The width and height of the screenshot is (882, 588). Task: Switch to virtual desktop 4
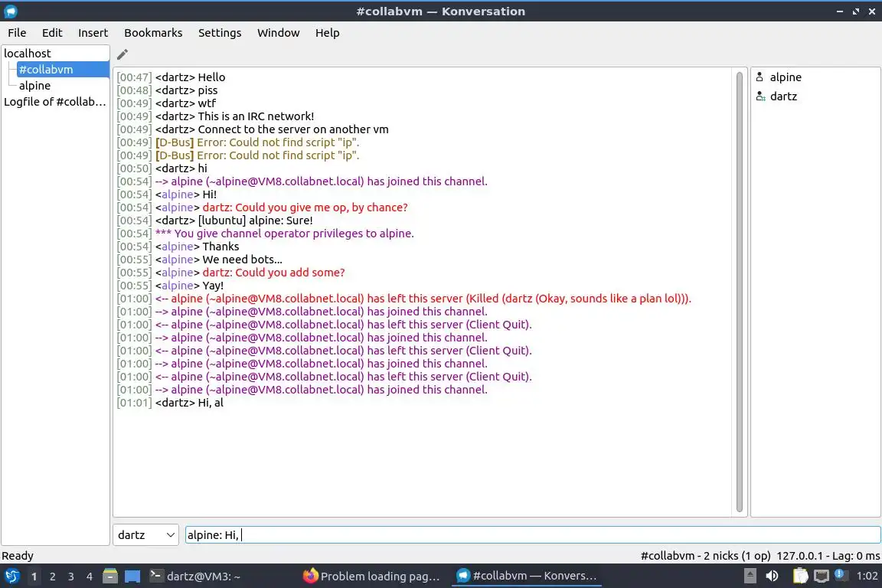point(90,577)
